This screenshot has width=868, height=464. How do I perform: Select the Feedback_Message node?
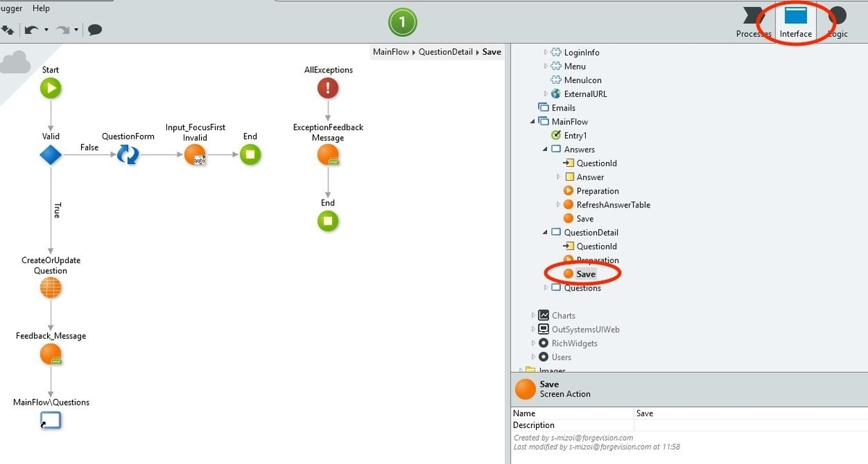[51, 353]
